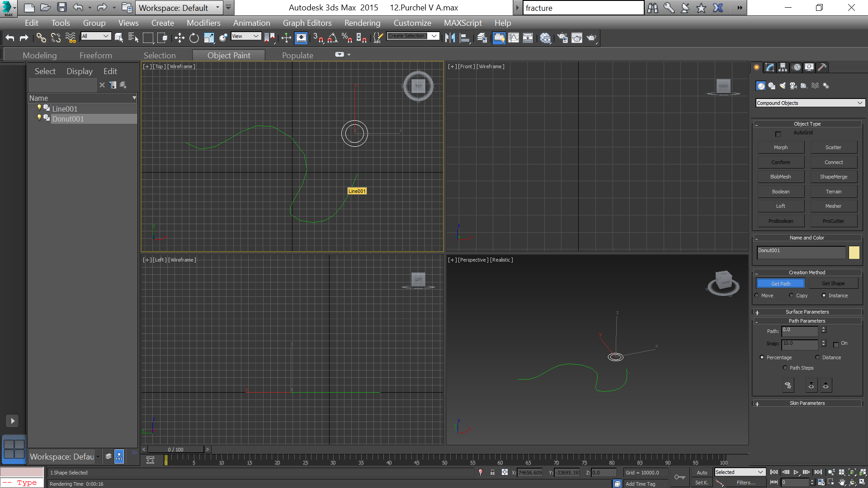Screen dimensions: 868x488
Task: Toggle the Percent Snap icon
Action: (347, 38)
